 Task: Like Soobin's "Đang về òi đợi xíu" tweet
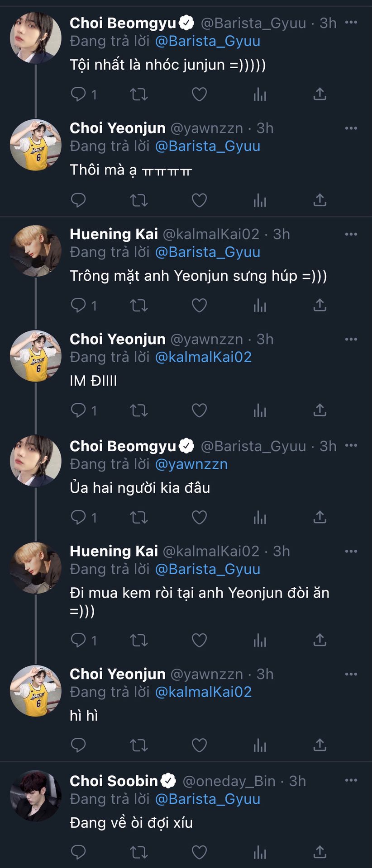tap(199, 852)
